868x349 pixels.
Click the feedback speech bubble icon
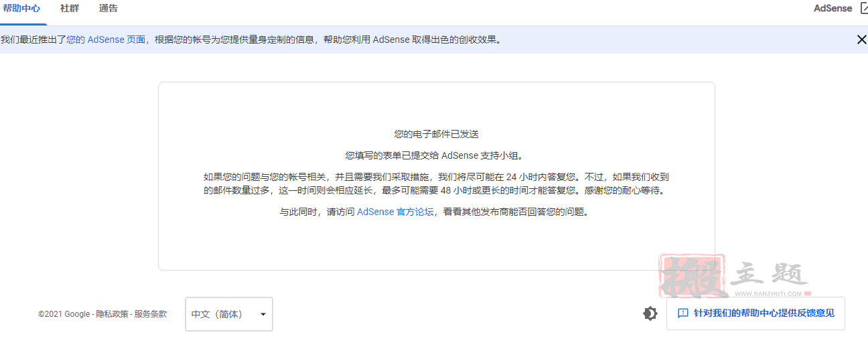click(683, 313)
